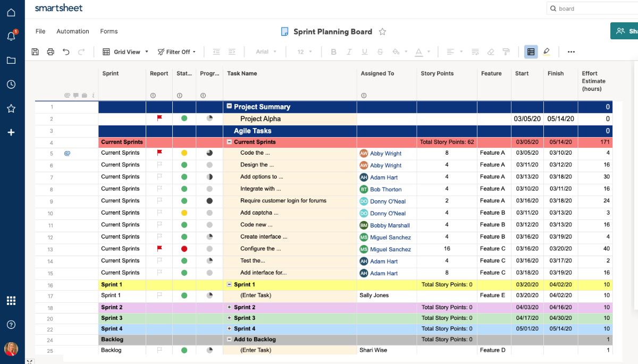Expand the Sprint 3 group
The width and height of the screenshot is (638, 364).
point(230,318)
